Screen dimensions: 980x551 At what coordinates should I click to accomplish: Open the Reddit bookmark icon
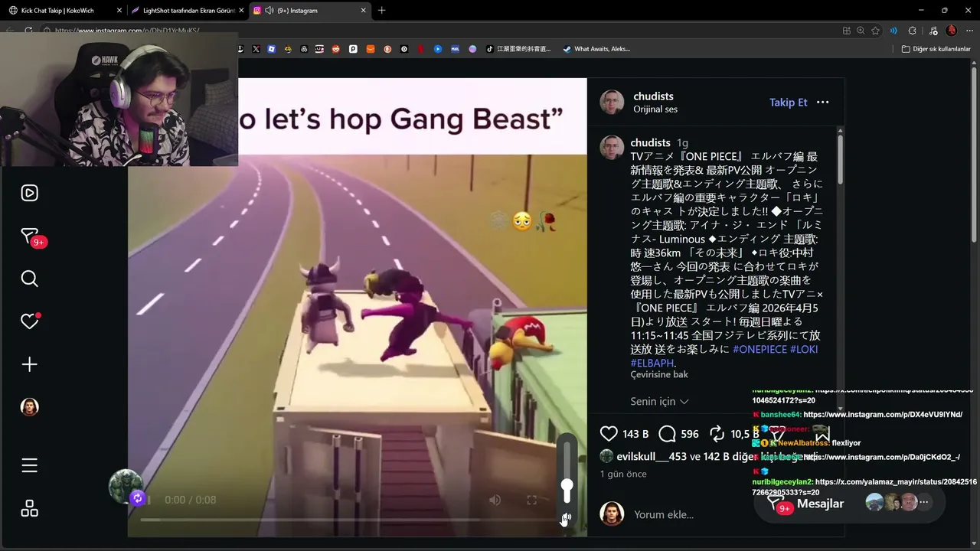(x=336, y=49)
